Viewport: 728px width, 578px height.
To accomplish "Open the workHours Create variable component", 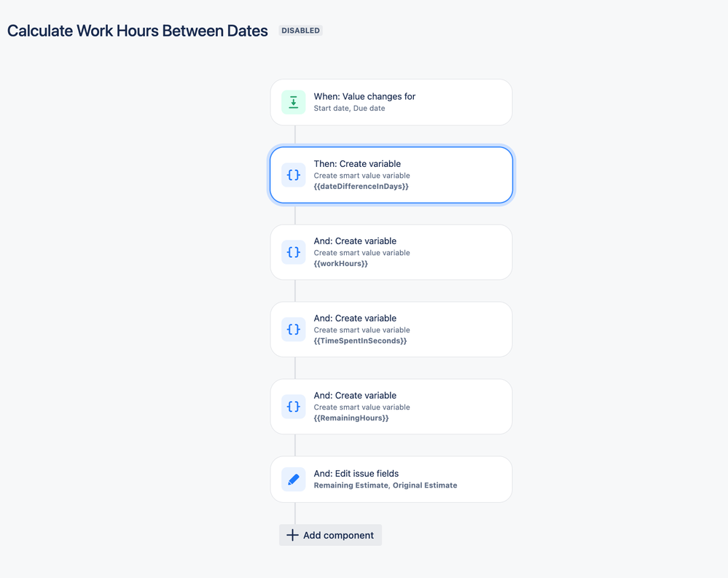I will [x=391, y=252].
